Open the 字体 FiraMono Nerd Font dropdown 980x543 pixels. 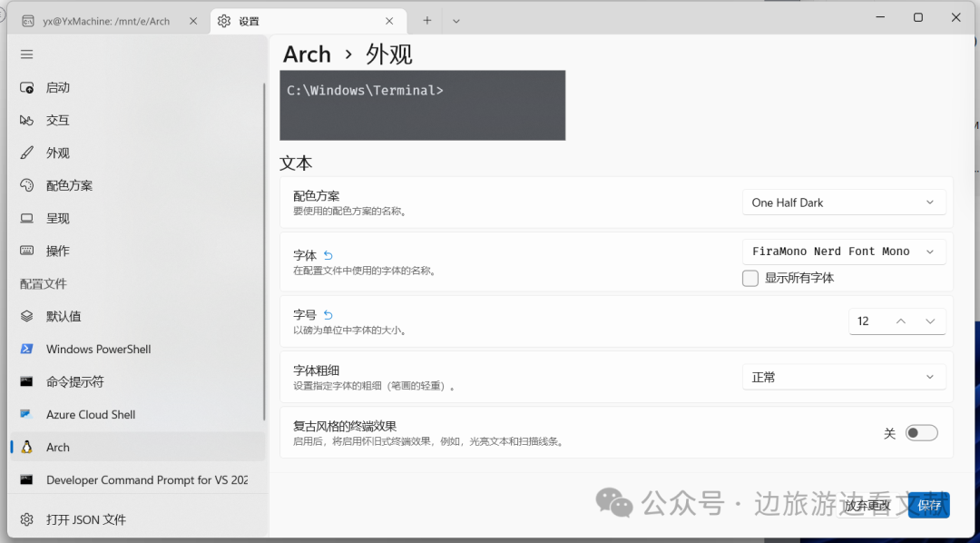pyautogui.click(x=844, y=252)
